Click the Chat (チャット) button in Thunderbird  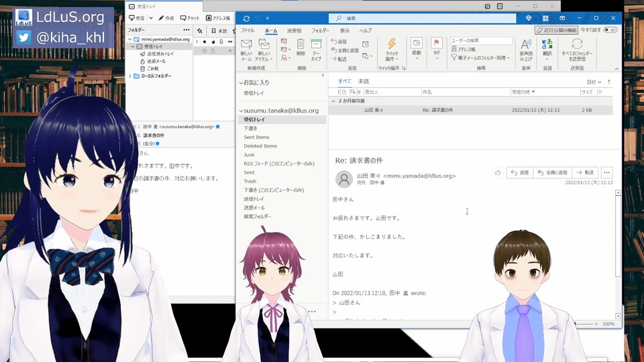[x=190, y=18]
